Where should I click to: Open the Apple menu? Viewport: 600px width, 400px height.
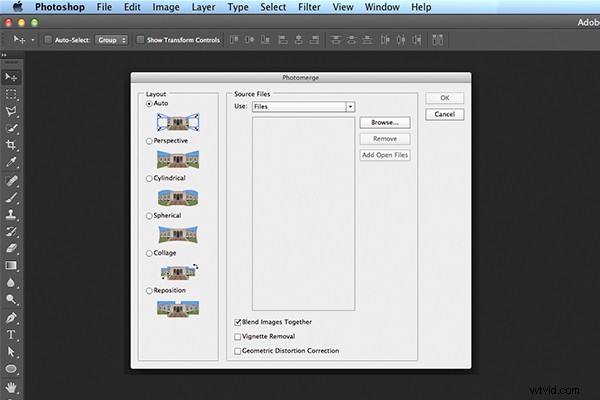coord(17,7)
